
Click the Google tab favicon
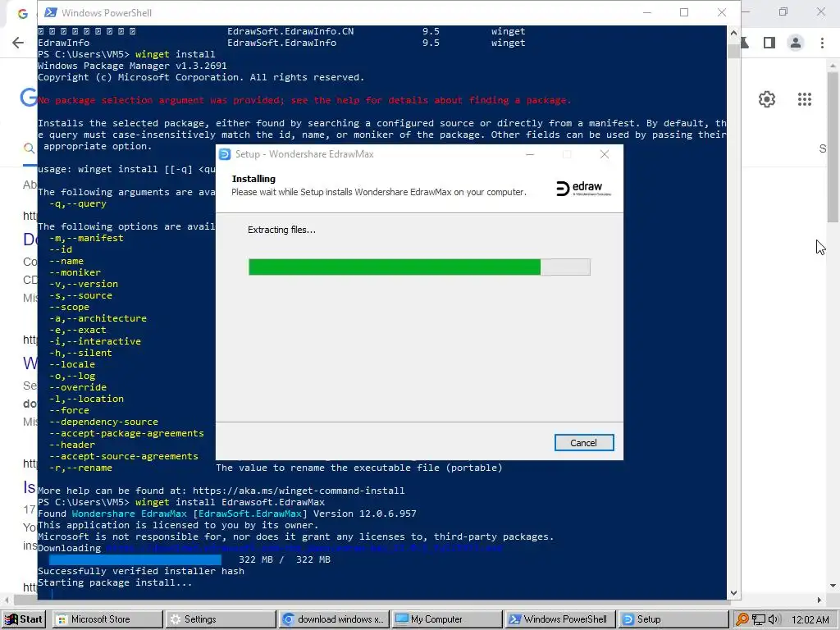pos(22,14)
